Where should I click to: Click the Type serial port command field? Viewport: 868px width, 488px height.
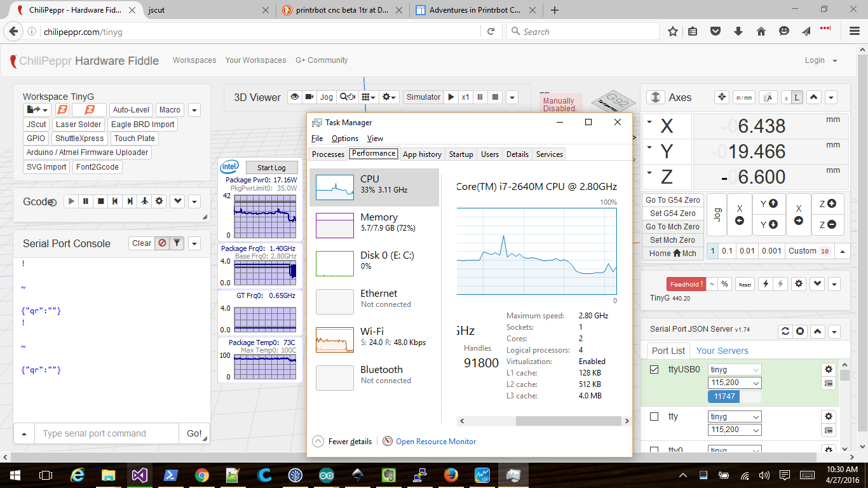pos(106,433)
